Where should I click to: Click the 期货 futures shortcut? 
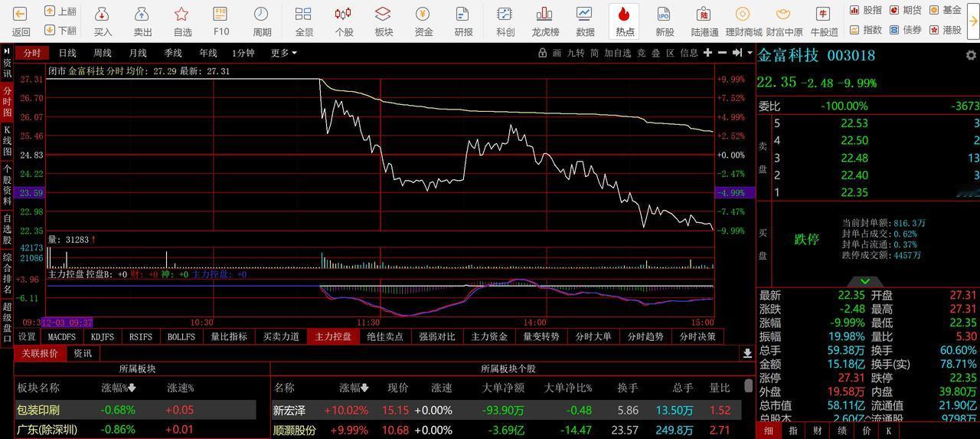(906, 10)
